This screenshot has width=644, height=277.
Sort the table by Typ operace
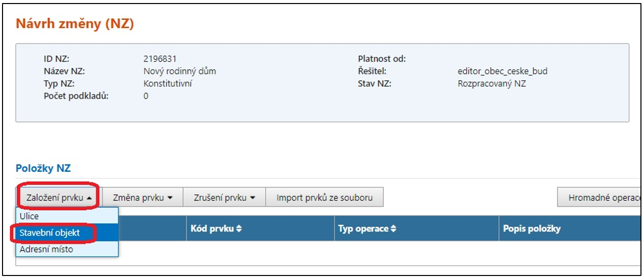(367, 229)
